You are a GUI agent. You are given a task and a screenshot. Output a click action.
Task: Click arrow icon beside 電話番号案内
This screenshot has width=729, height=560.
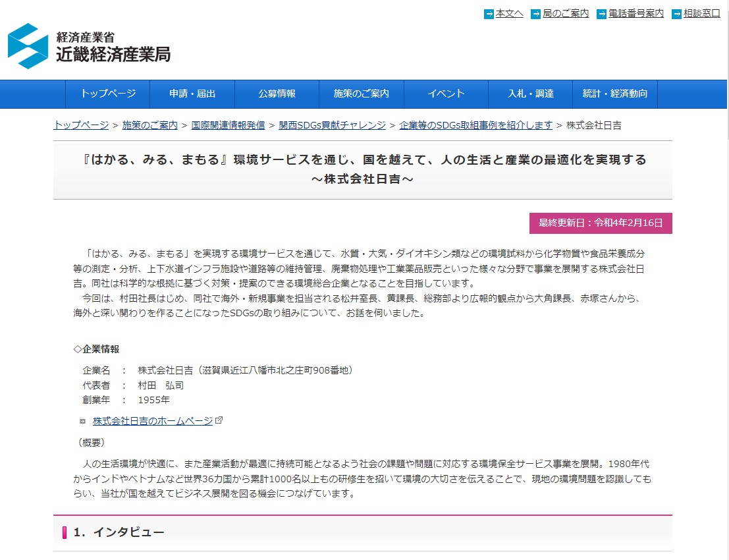601,14
